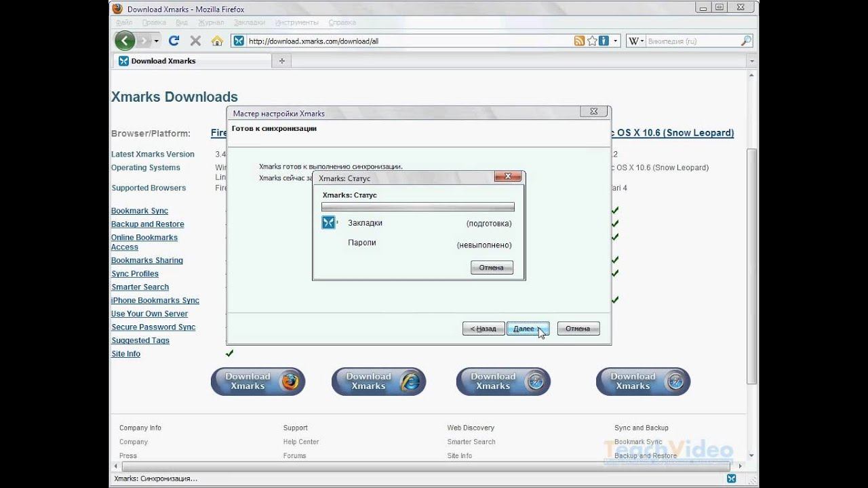The height and width of the screenshot is (488, 868).
Task: Click Download Xmarks button with Internet Explorer logo
Action: click(378, 382)
